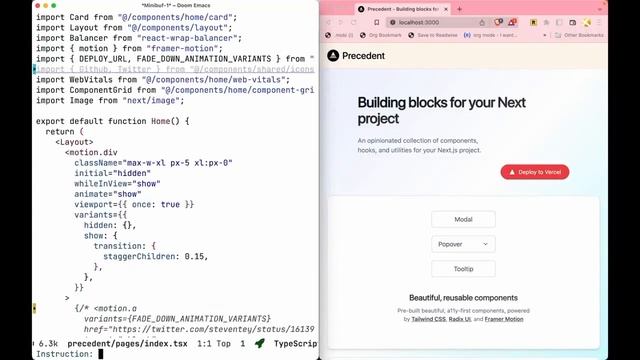This screenshot has height=360, width=640.
Task: Click the 1:1 Top position in modeline
Action: tap(214, 344)
